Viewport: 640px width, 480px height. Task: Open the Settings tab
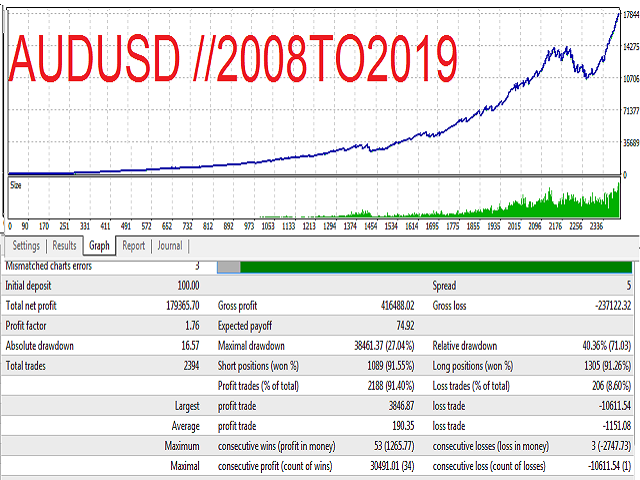[x=26, y=246]
